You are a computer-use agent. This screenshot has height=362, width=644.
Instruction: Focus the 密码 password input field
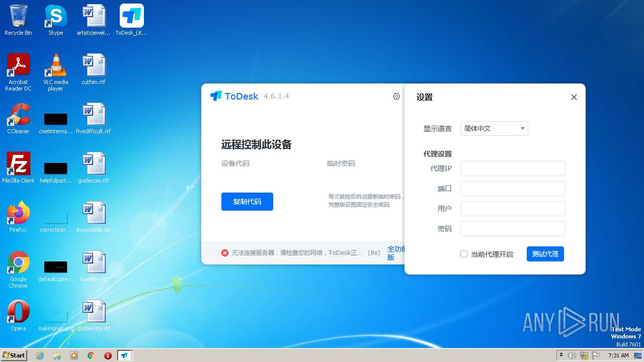[x=513, y=229]
